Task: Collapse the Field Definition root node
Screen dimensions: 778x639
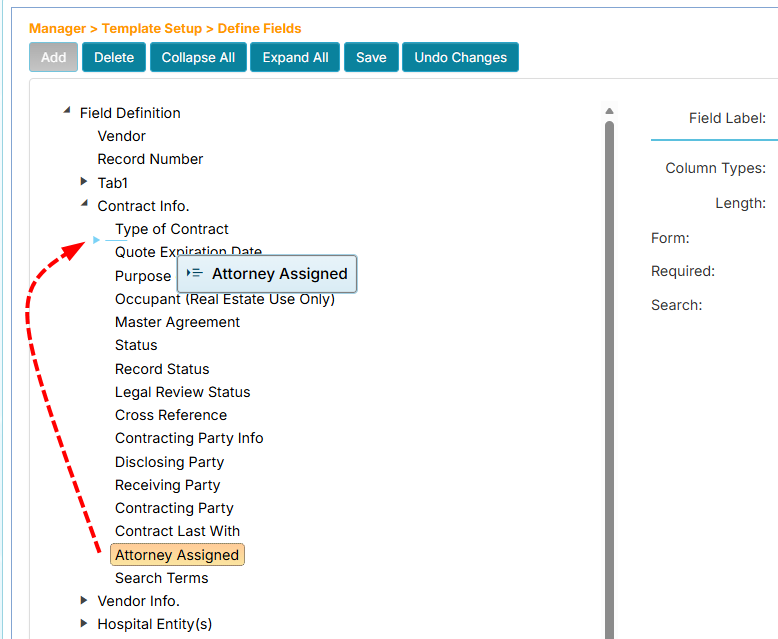Action: click(x=67, y=112)
